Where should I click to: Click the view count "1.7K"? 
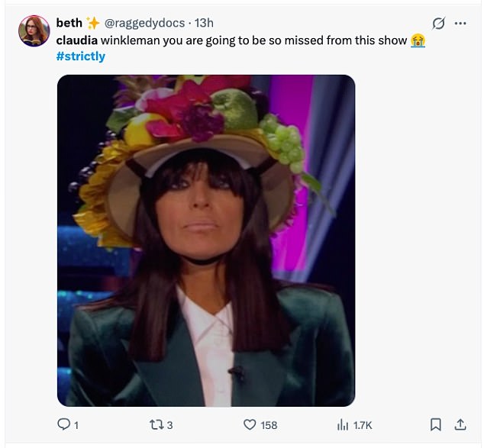(x=362, y=425)
